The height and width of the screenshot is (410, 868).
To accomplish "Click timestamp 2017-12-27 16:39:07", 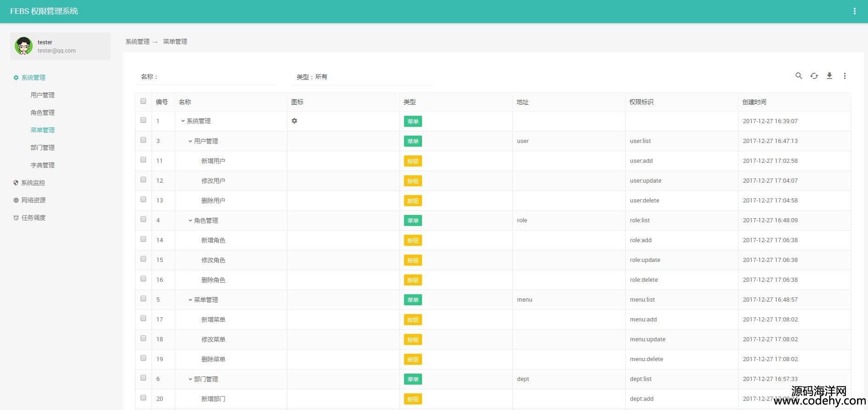I will click(x=770, y=121).
